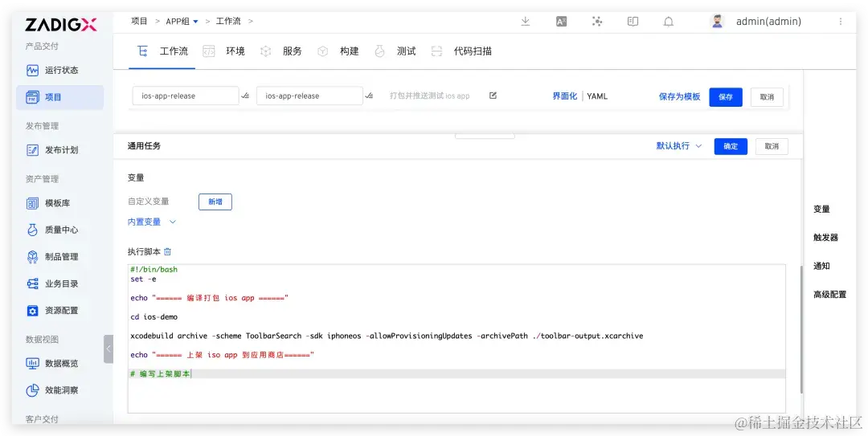
Task: Click the dotted cluster icon in header
Action: tap(596, 22)
